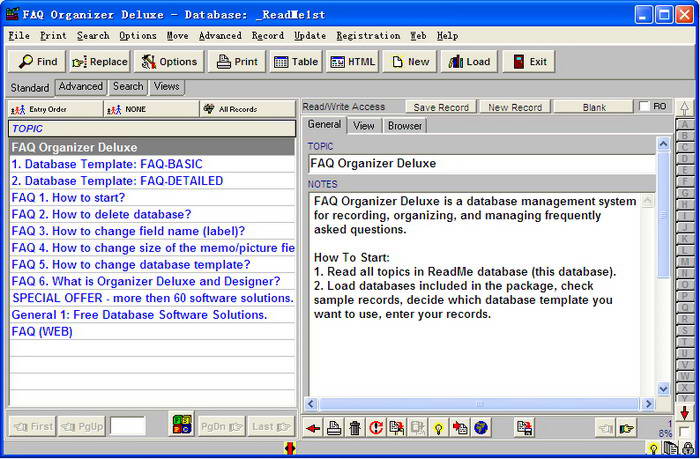The height and width of the screenshot is (459, 700).
Task: Open the All Records filter selector
Action: click(x=248, y=109)
